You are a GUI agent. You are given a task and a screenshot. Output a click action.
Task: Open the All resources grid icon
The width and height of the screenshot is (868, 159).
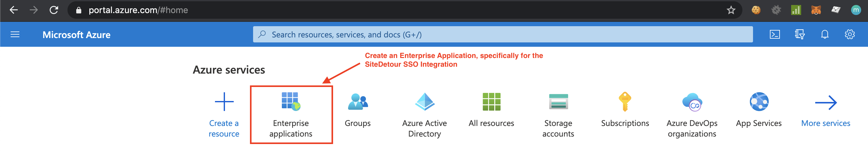(x=491, y=102)
